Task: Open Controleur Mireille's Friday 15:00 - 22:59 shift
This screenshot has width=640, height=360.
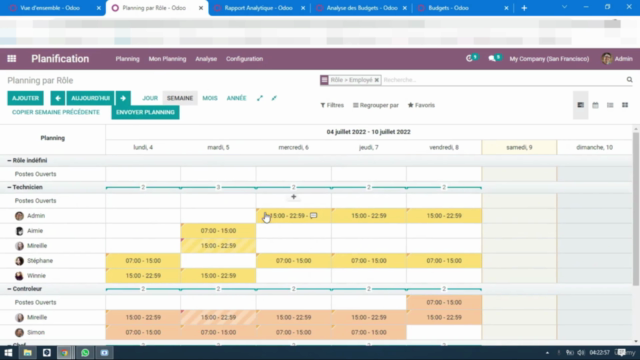Action: (x=444, y=318)
